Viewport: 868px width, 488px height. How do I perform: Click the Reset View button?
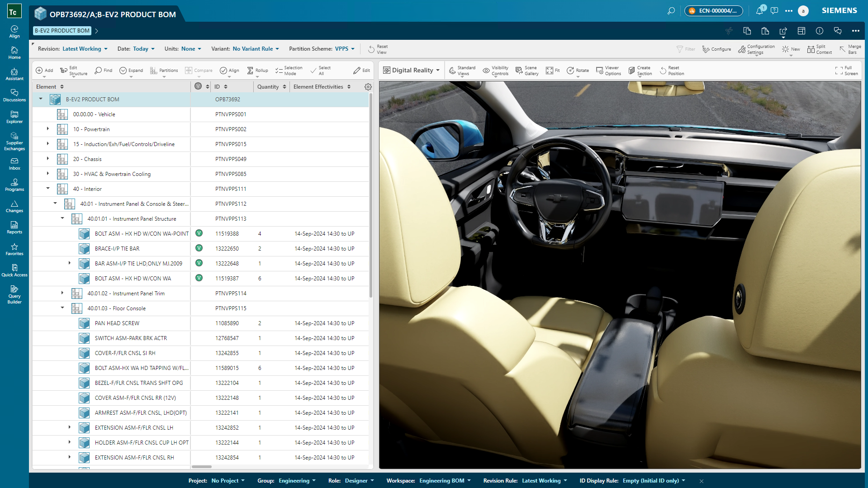click(378, 49)
